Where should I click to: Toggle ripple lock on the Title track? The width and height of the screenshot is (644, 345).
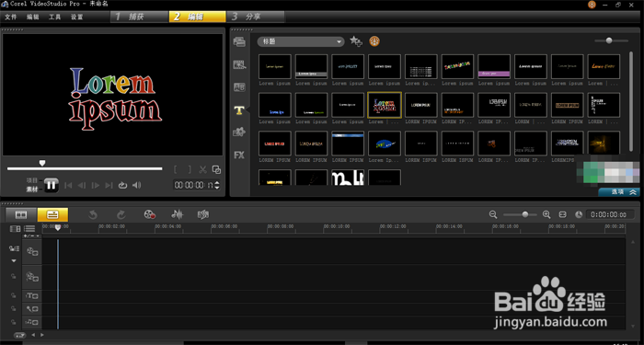(14, 295)
